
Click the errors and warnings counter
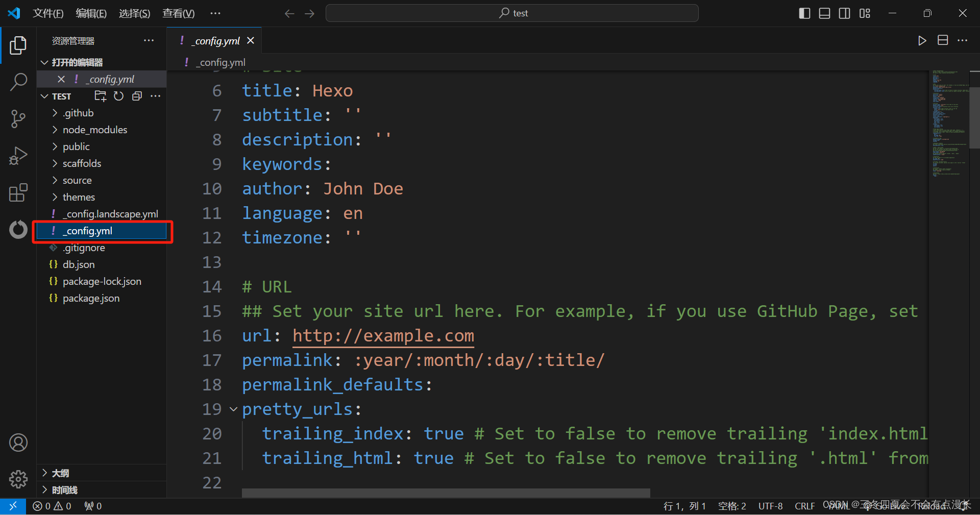tap(52, 506)
